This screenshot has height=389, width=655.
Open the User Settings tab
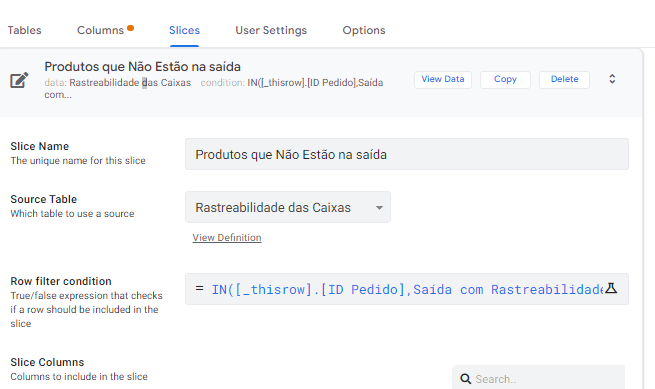pyautogui.click(x=271, y=31)
